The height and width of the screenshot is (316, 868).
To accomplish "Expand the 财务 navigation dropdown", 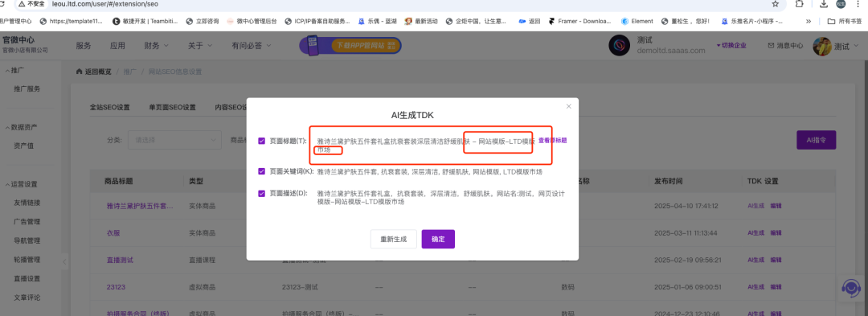I will tap(156, 46).
